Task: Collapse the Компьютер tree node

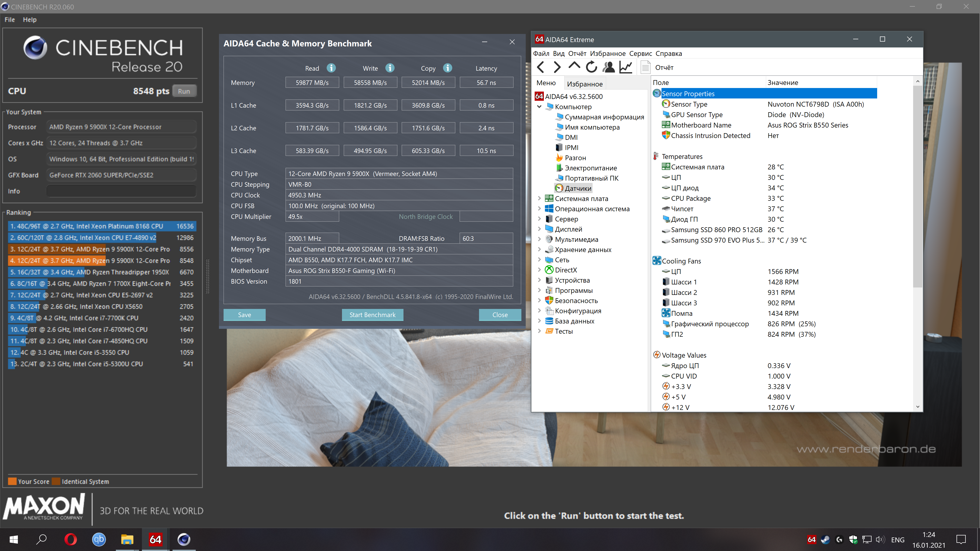Action: [539, 107]
